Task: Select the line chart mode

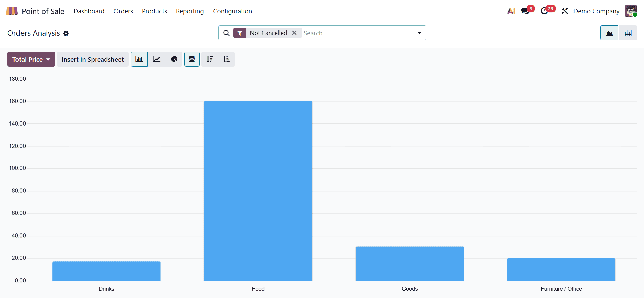Action: tap(157, 59)
